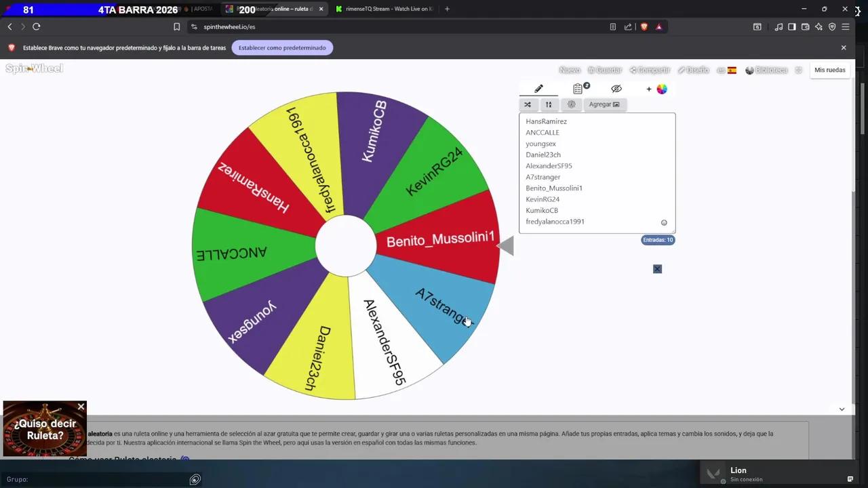Open the Diseño menu
868x488 pixels.
693,70
